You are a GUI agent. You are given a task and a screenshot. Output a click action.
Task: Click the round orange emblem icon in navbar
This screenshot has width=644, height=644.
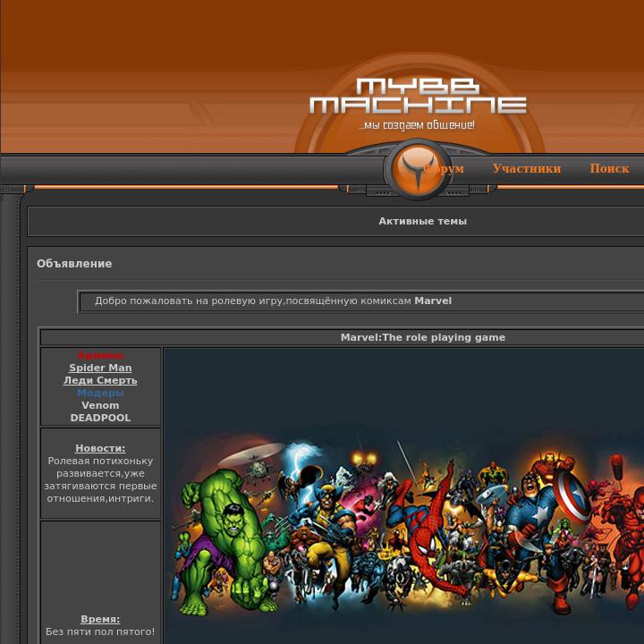pos(418,169)
